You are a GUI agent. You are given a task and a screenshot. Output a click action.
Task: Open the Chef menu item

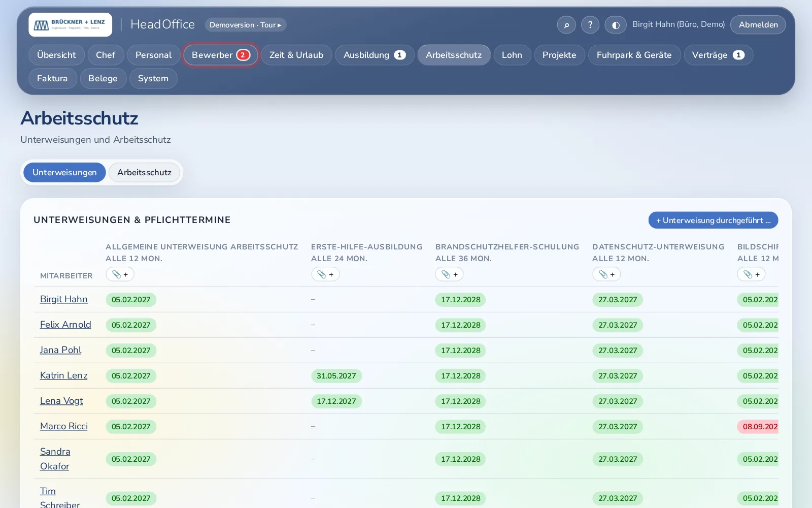[106, 55]
